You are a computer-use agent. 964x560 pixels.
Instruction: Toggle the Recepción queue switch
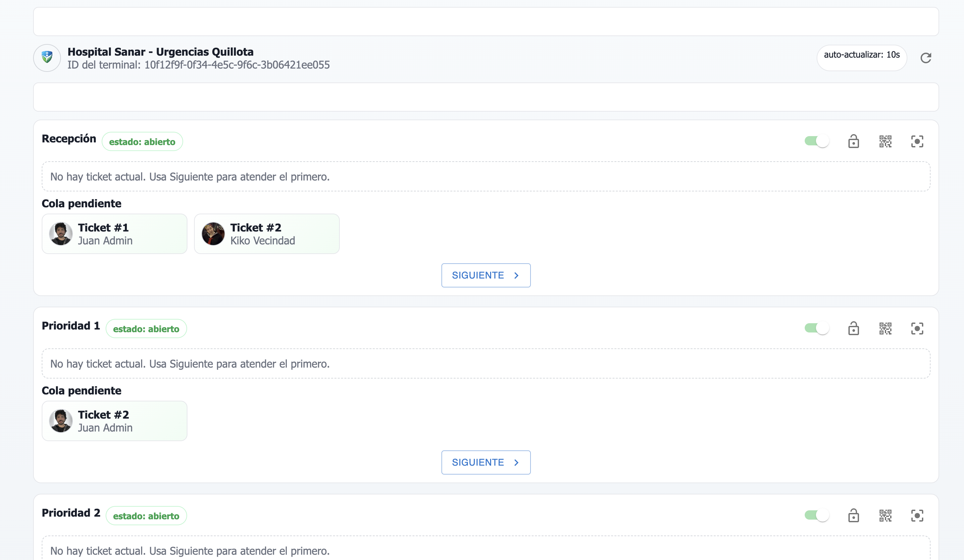click(817, 141)
